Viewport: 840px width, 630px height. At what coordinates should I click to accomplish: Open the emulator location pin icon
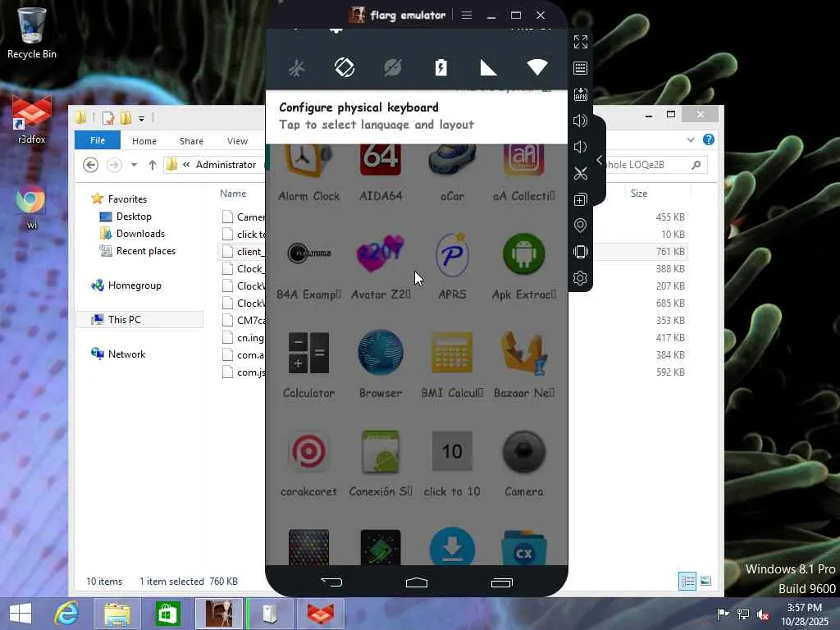pyautogui.click(x=580, y=226)
